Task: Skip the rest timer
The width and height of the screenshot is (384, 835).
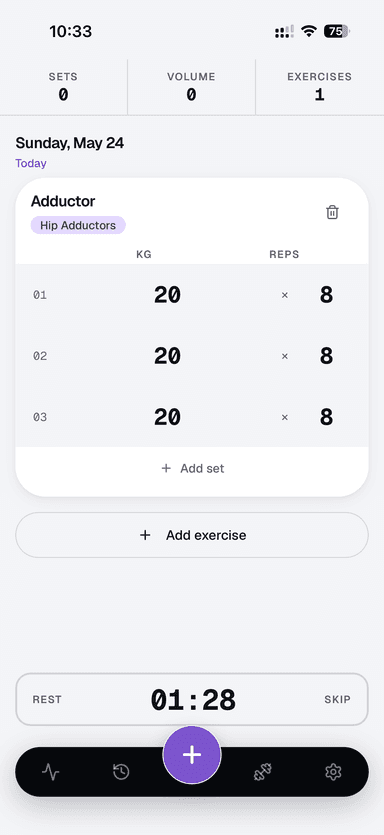Action: tap(338, 699)
